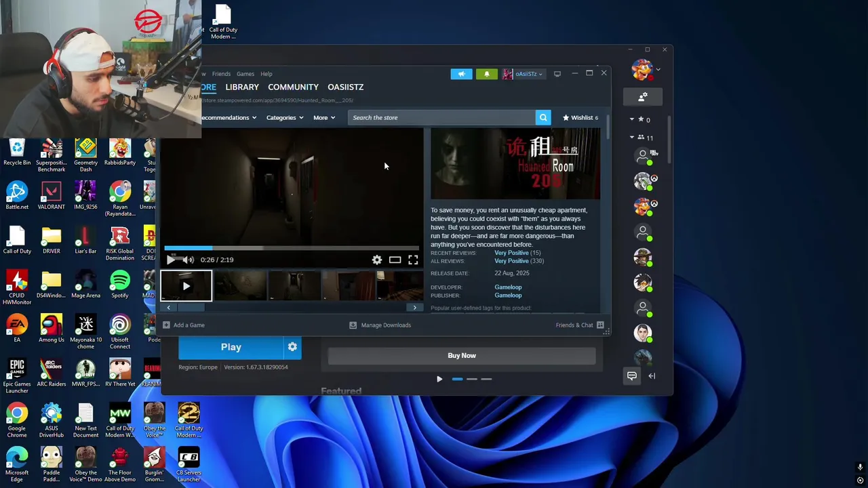Open the Friends menu in Steam
This screenshot has height=488, width=868.
click(x=221, y=74)
